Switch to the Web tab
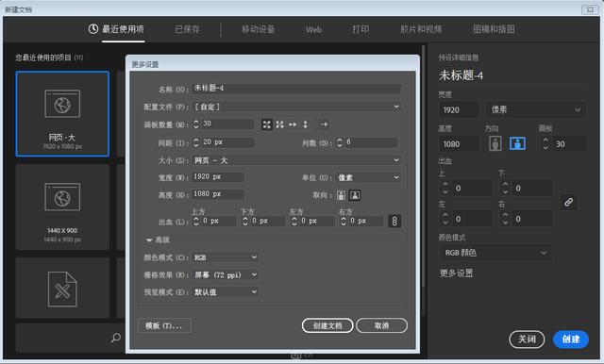 tap(313, 29)
